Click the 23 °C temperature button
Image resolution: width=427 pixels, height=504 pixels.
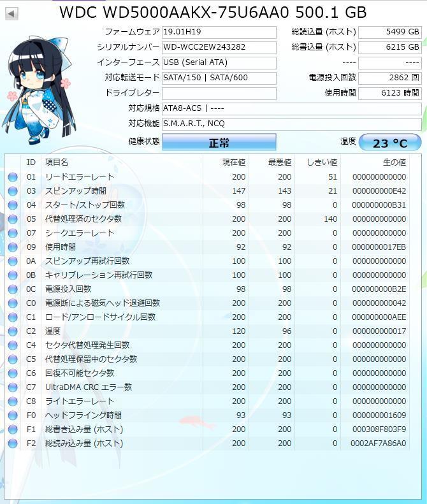point(389,142)
